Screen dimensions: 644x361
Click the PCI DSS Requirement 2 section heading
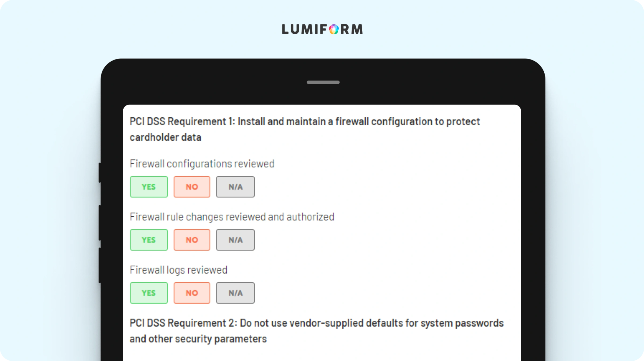pos(317,331)
